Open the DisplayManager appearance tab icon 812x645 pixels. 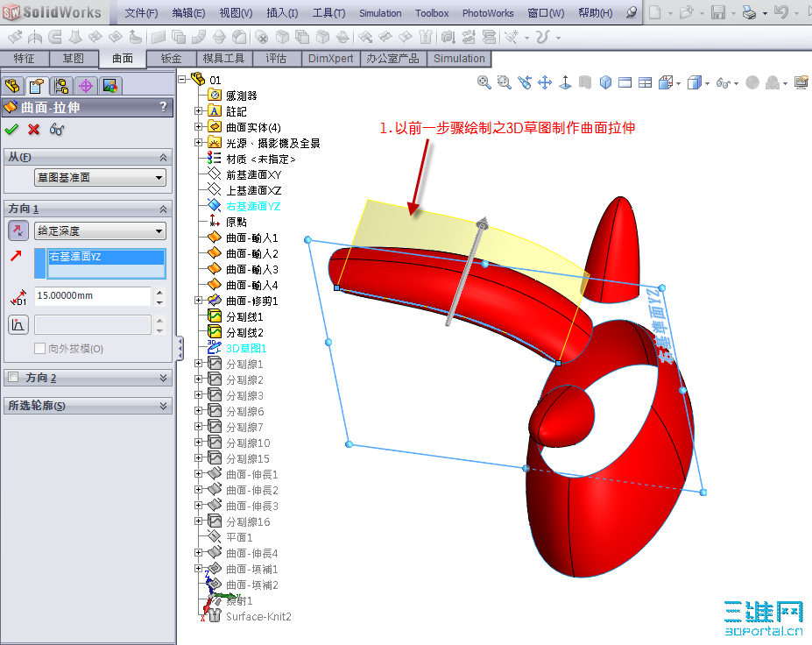point(109,86)
